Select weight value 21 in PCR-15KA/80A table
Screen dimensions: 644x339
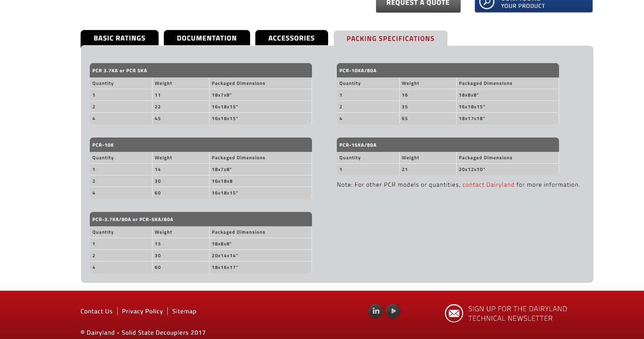point(428,169)
